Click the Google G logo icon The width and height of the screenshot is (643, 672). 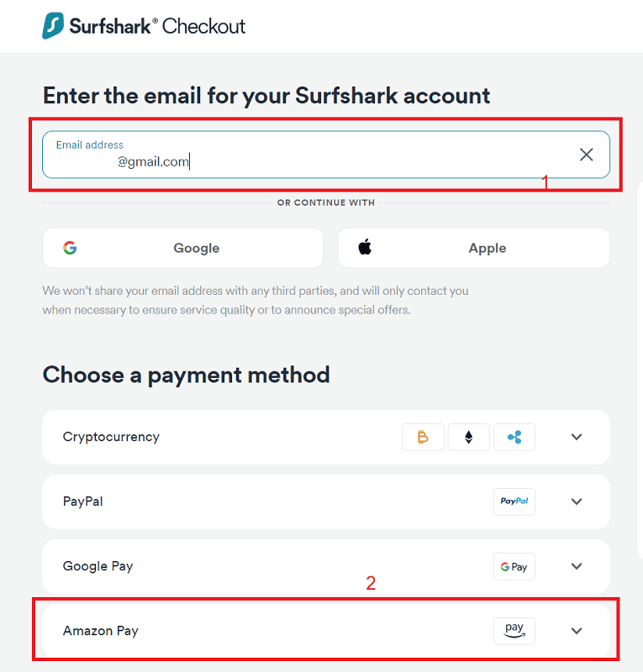70,248
